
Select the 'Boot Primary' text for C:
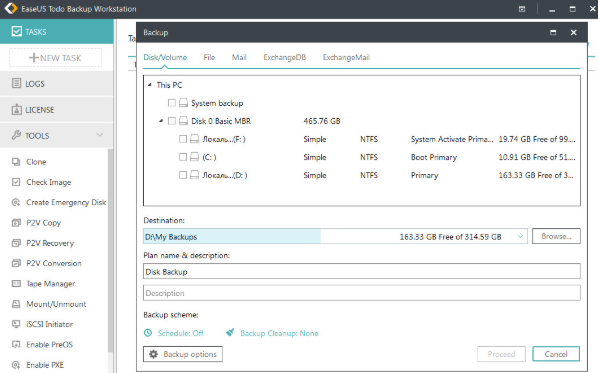434,157
